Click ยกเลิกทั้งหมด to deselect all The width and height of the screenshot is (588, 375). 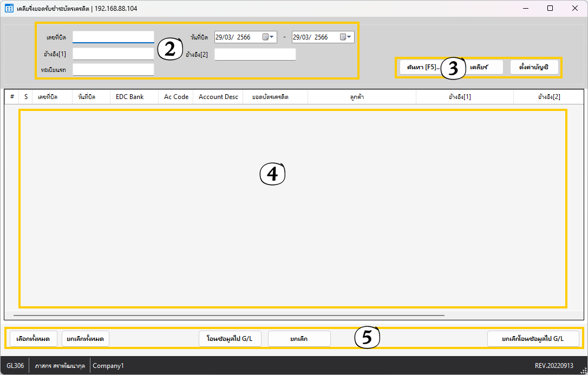point(86,339)
